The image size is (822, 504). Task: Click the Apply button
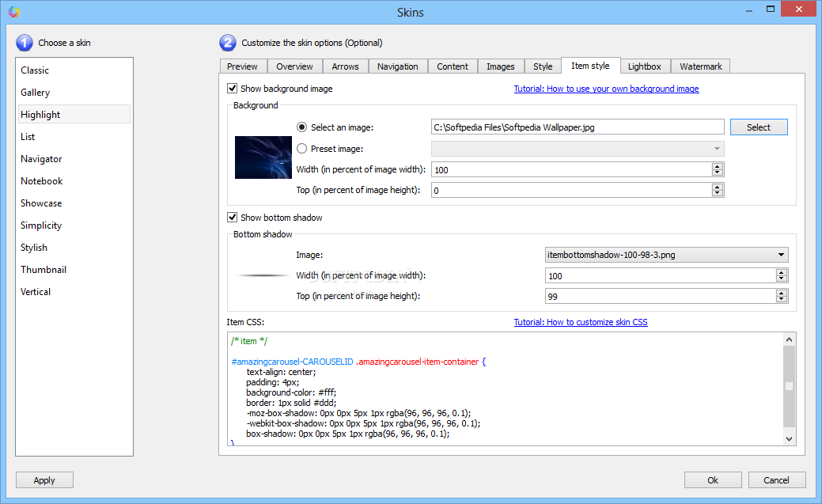[44, 480]
